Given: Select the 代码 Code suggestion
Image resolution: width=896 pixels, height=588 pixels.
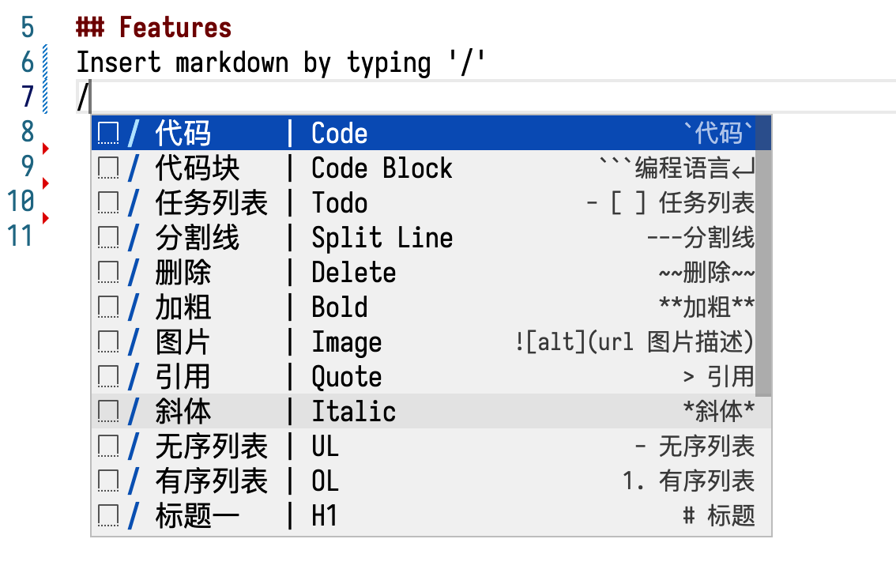Looking at the screenshot, I should pos(423,133).
